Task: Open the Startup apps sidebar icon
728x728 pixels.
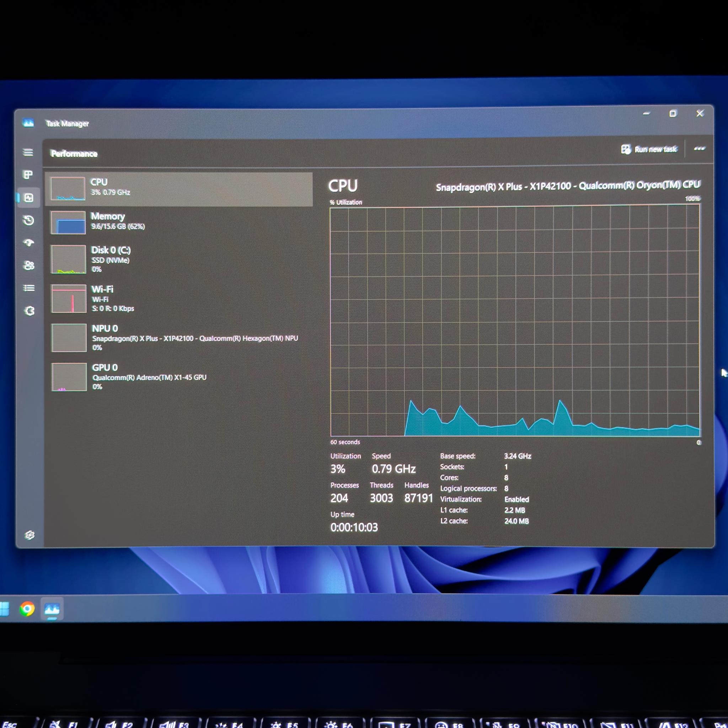Action: pos(29,243)
